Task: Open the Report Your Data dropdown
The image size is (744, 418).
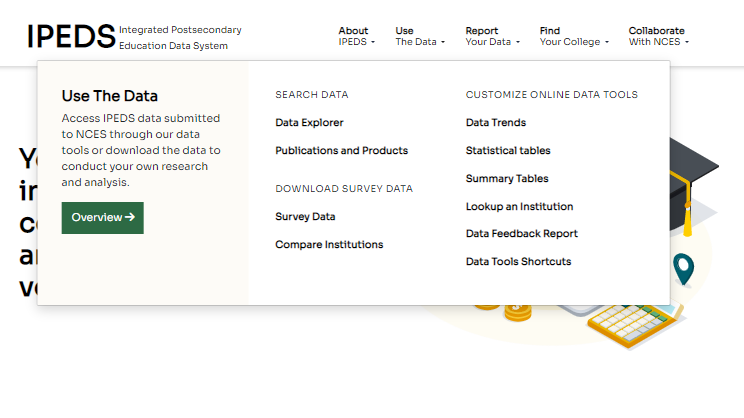Action: click(x=491, y=37)
